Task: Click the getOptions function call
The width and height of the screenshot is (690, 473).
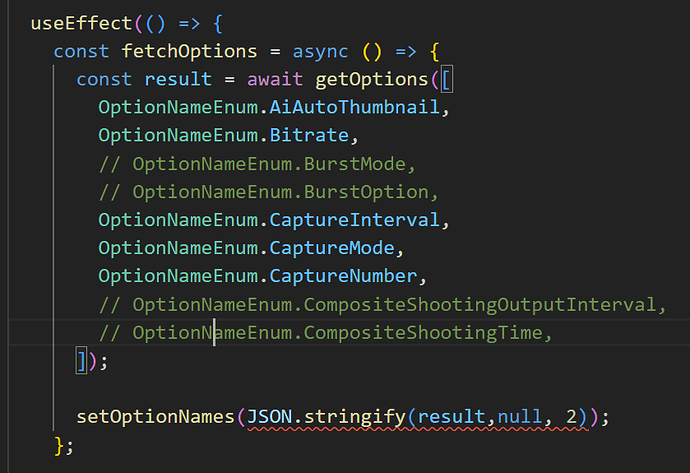Action: 371,80
